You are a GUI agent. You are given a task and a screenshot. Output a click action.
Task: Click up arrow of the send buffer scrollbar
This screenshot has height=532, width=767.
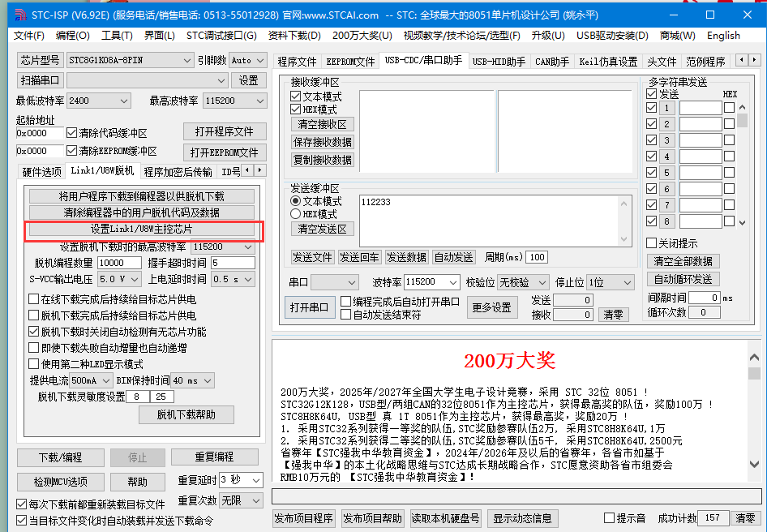point(623,203)
